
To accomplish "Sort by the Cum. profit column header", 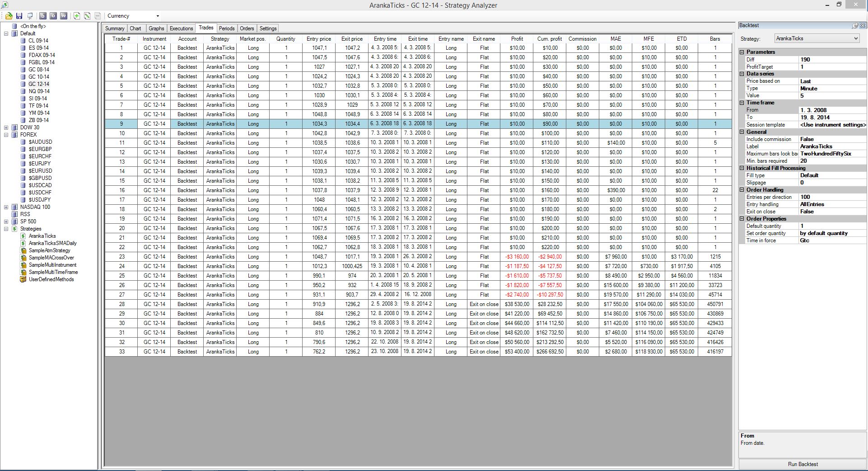I will pyautogui.click(x=550, y=39).
